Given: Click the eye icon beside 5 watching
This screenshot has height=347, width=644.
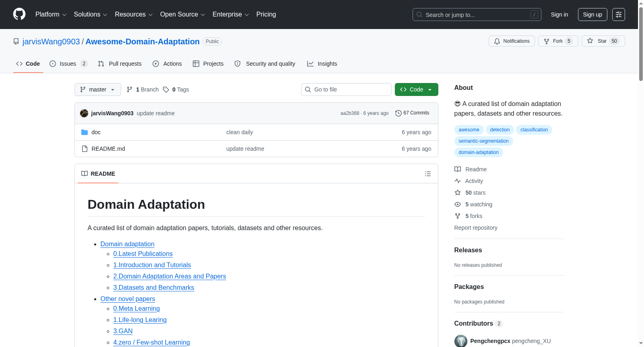Looking at the screenshot, I should [x=458, y=204].
